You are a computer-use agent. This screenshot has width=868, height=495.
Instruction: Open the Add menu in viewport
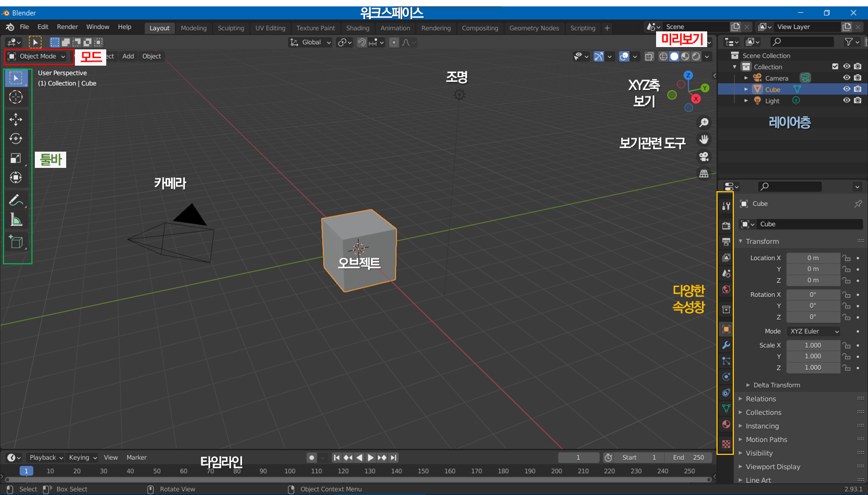[128, 56]
